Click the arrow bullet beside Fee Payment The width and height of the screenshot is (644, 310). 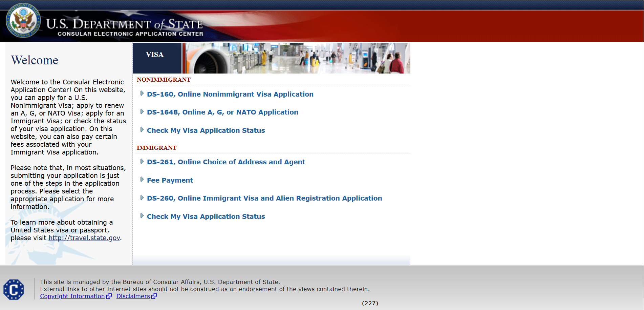click(142, 180)
